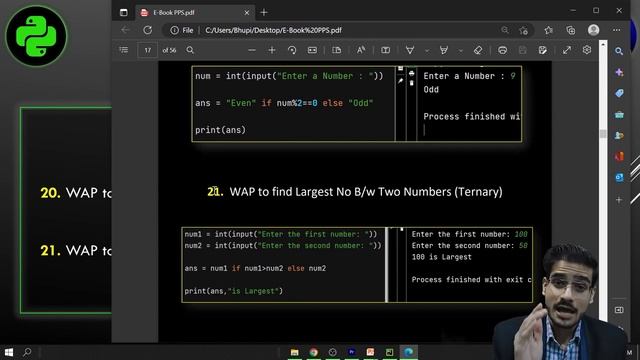The width and height of the screenshot is (640, 360).
Task: Open PDF viewer settings gear
Action: coord(587,50)
